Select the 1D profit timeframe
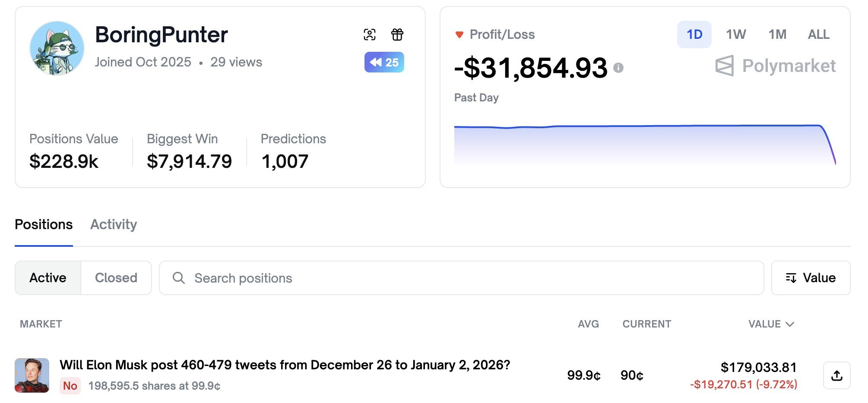868x403 pixels. [694, 35]
